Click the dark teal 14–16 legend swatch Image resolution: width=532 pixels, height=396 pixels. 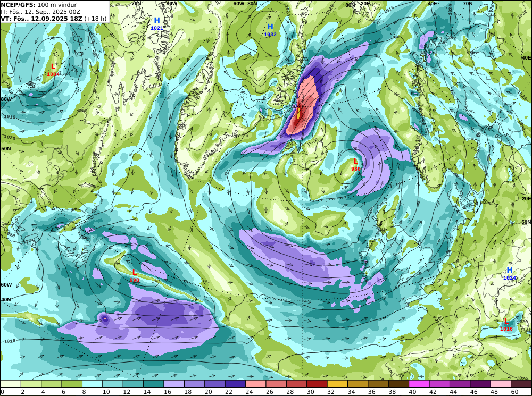coord(154,384)
